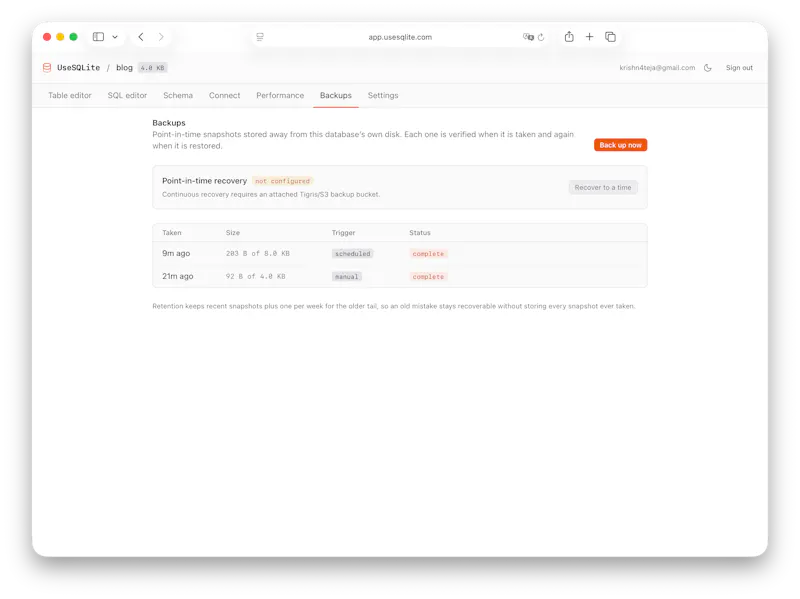
Task: Click the 283 B of 8.0 KB size cell
Action: pos(258,254)
